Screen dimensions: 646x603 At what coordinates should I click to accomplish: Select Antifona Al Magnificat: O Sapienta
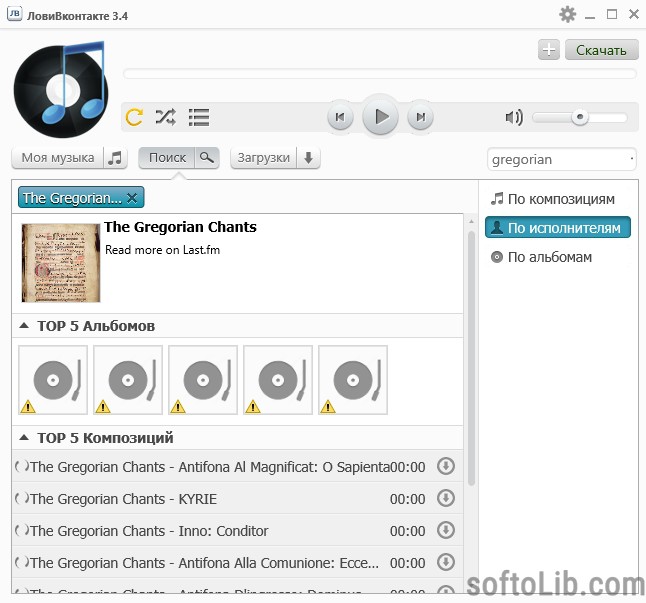(238, 466)
